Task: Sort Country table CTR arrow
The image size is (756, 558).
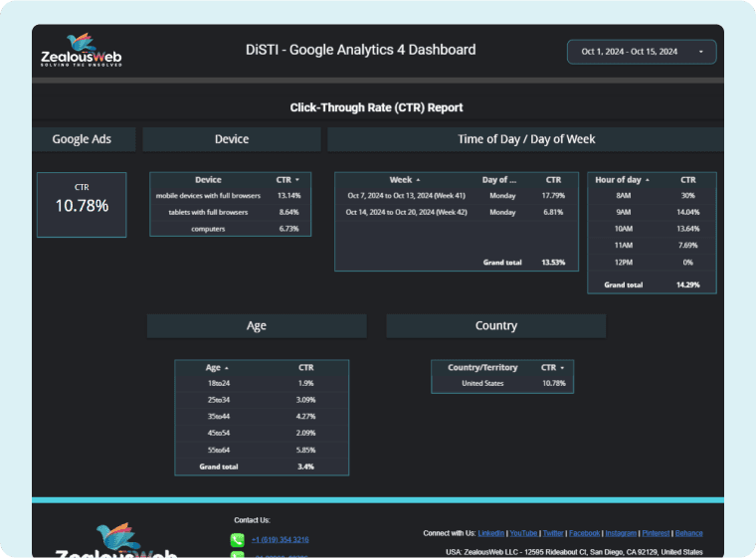Action: click(x=562, y=368)
